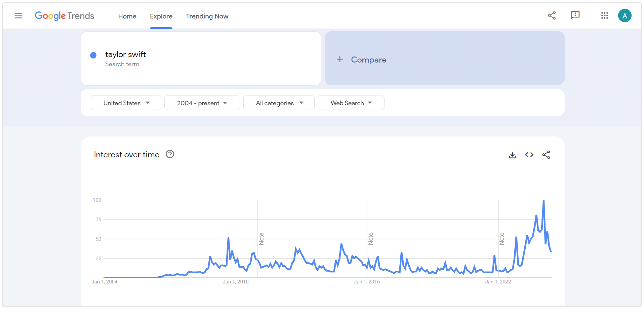The height and width of the screenshot is (309, 644).
Task: Open the Web Search type dropdown
Action: 351,103
